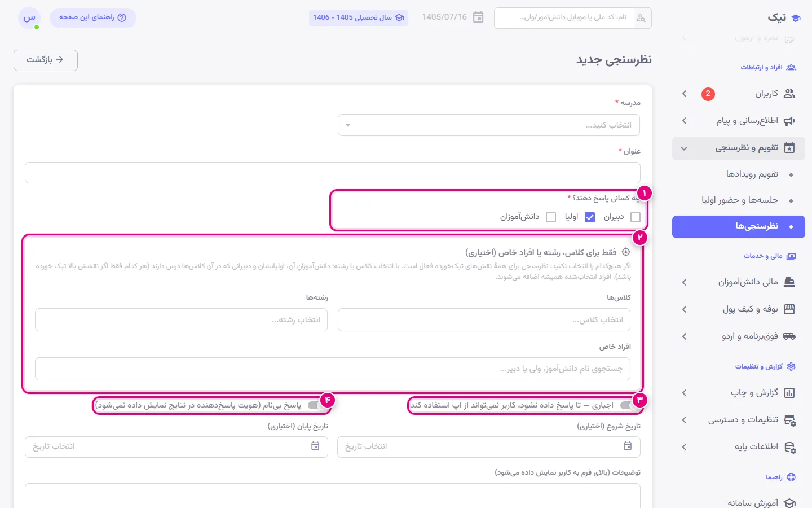Viewport: 812px width, 508px height.
Task: Click the calendar icon beside date 1405/07/16
Action: tap(478, 17)
